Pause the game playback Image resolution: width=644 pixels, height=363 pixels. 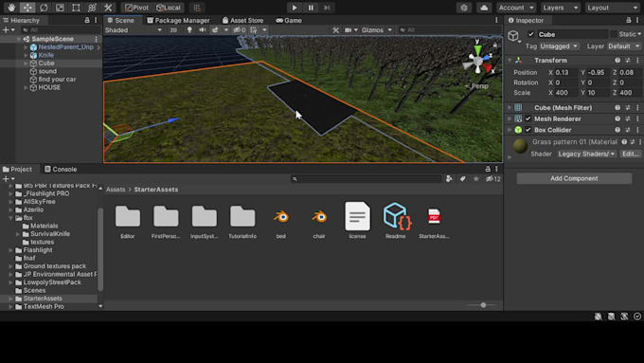311,8
